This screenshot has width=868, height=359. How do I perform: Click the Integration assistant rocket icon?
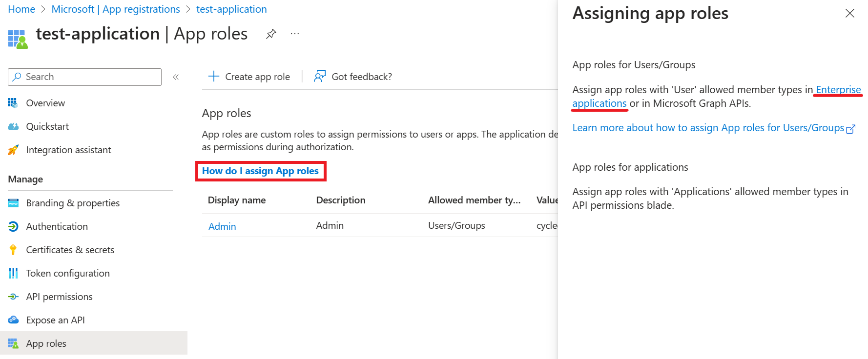coord(13,150)
